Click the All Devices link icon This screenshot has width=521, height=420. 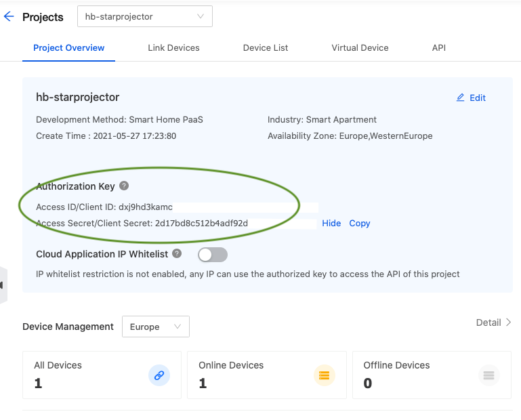(159, 375)
